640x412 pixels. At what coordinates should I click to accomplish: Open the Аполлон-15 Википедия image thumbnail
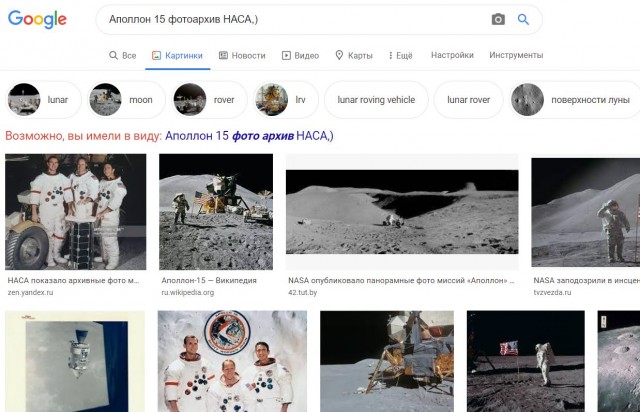point(216,212)
